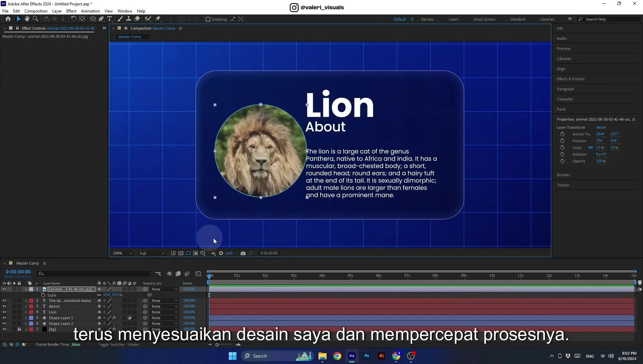
Task: Toggle the Scale stopwatch in Properties
Action: [x=563, y=148]
